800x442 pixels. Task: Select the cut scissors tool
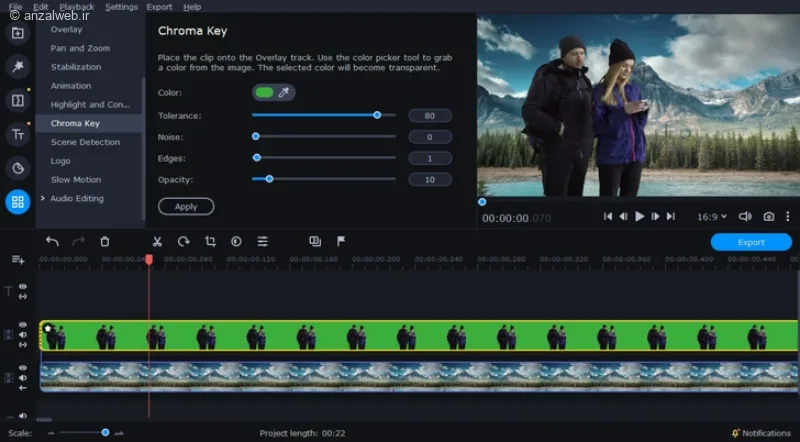click(157, 241)
